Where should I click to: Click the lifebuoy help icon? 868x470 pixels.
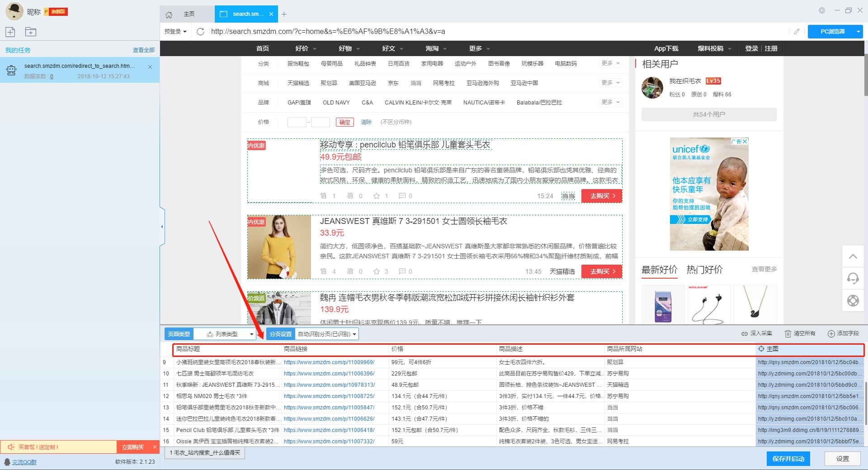click(853, 300)
